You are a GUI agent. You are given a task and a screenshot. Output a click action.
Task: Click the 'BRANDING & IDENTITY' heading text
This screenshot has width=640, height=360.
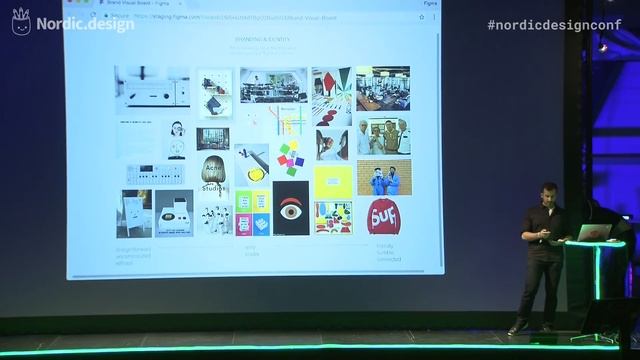pos(262,39)
